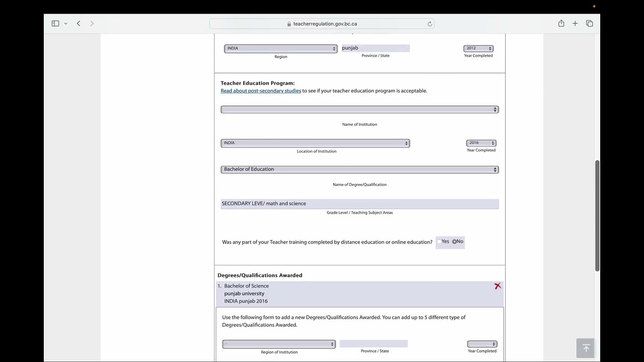
Task: Click the "Degrees/Qualifications Awarded" heading
Action: coord(260,276)
